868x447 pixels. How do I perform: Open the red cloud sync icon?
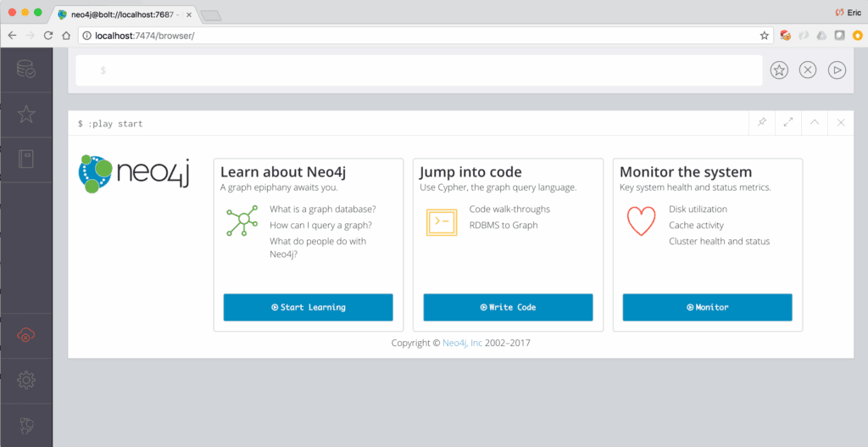click(26, 334)
